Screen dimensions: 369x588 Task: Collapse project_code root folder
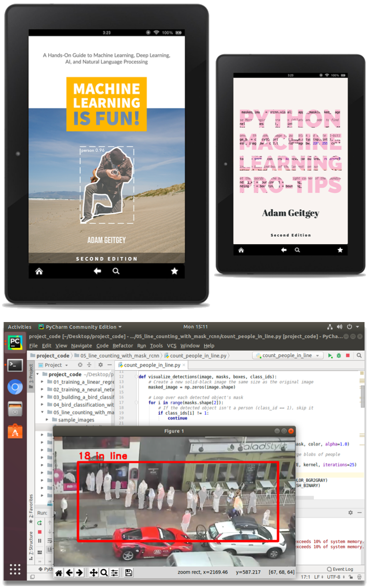[x=38, y=374]
